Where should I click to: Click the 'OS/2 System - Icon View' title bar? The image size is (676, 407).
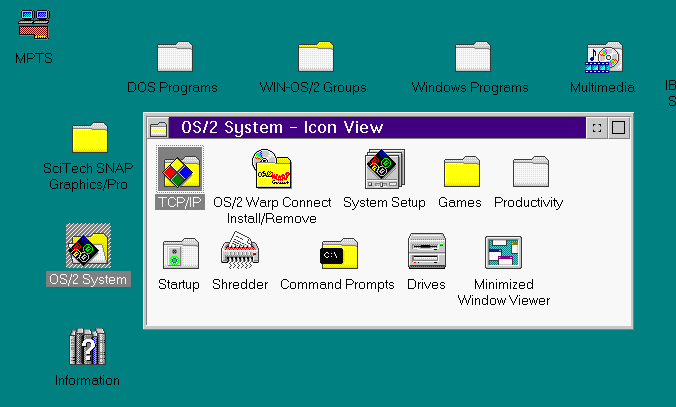click(377, 128)
